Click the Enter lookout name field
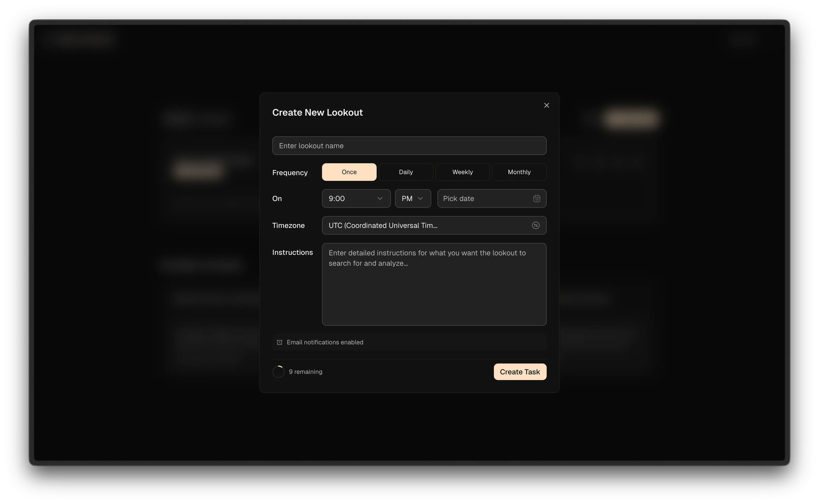The image size is (819, 504). pyautogui.click(x=409, y=146)
